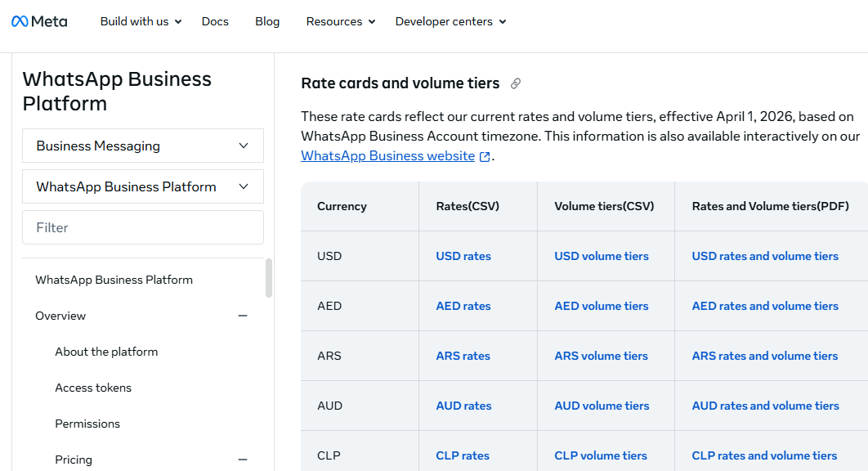The image size is (868, 471).
Task: Open USD rates and volume tiers PDF
Action: pyautogui.click(x=765, y=257)
